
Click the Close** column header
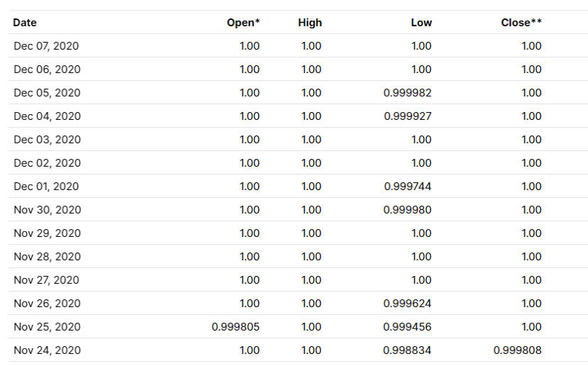[521, 23]
